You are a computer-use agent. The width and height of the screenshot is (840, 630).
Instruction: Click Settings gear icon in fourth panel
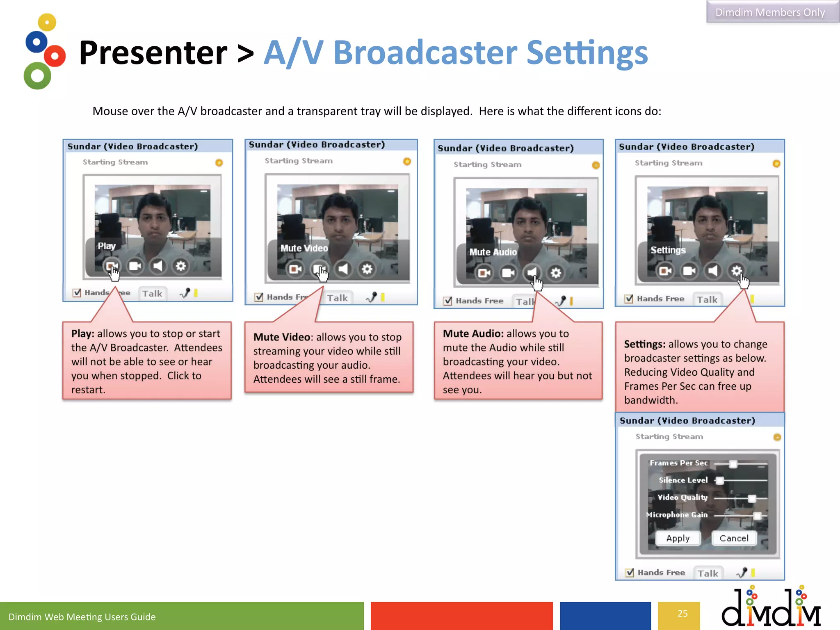pos(737,270)
